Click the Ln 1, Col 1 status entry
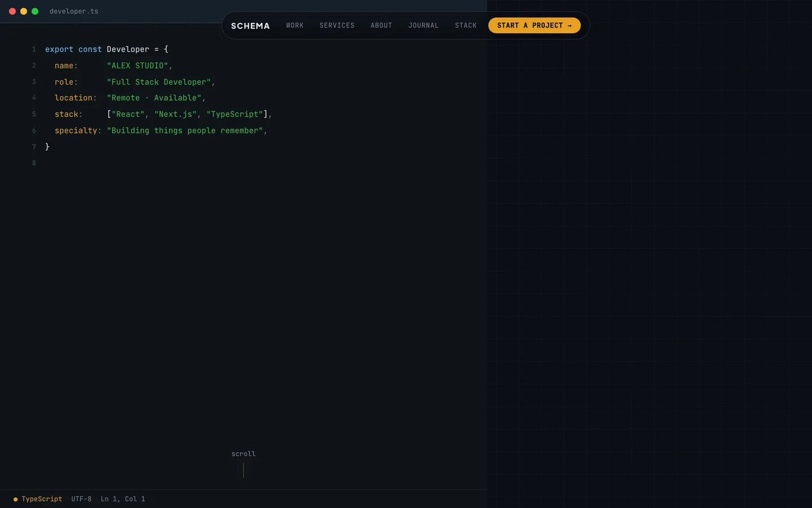The height and width of the screenshot is (508, 812). [x=123, y=499]
